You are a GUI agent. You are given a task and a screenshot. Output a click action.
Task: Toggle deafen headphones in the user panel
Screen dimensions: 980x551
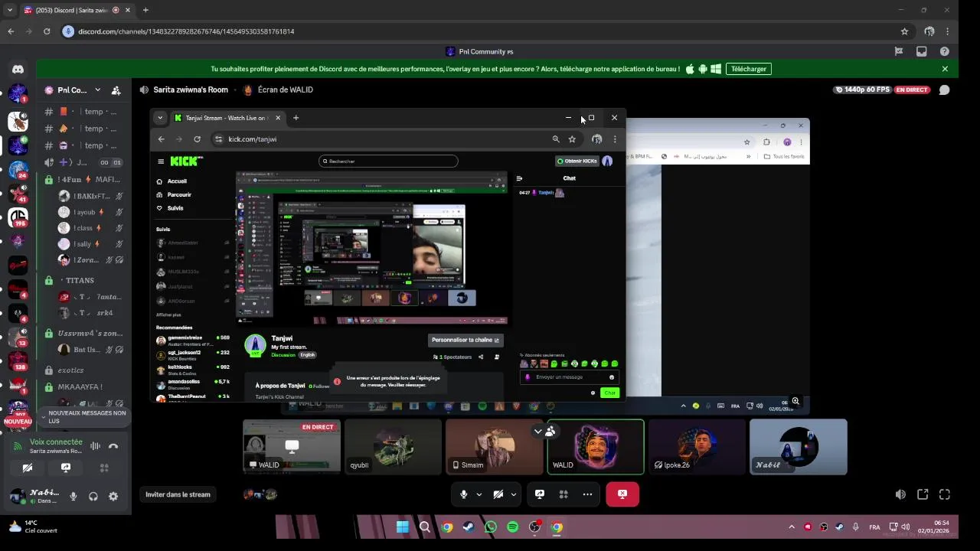(x=93, y=496)
